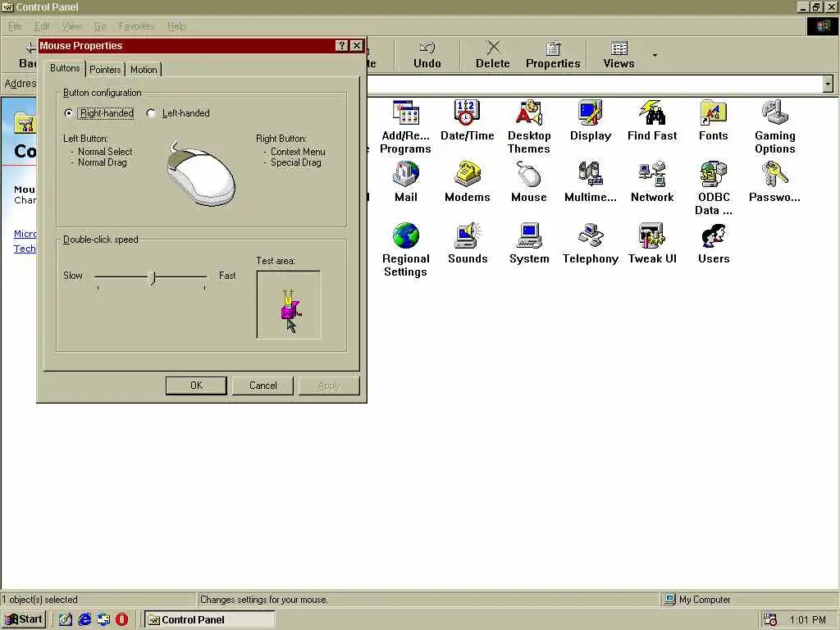The width and height of the screenshot is (840, 630).
Task: Open the Multimedia icon
Action: (x=591, y=182)
